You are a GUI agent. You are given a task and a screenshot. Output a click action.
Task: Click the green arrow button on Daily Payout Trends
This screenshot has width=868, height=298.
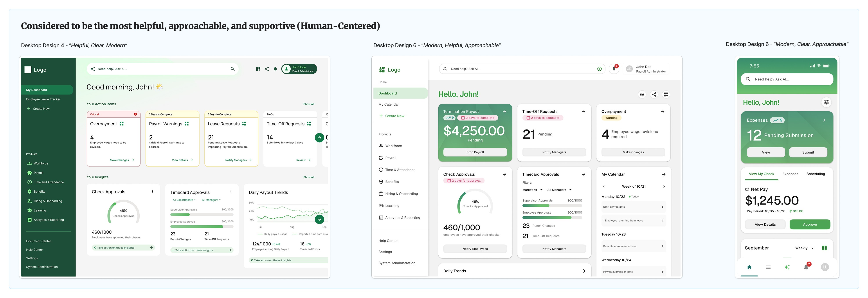(319, 219)
